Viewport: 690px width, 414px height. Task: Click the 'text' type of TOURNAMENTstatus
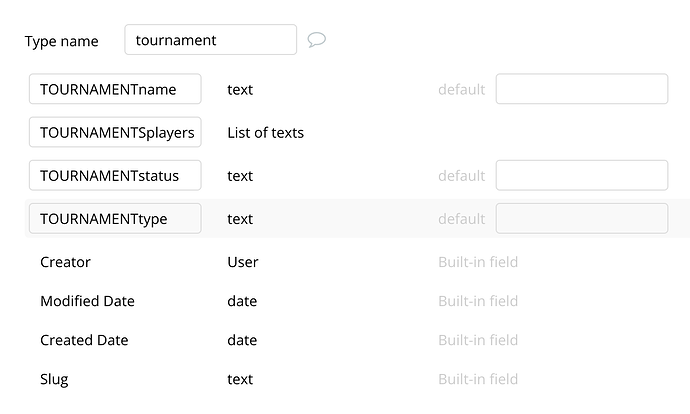click(x=240, y=175)
